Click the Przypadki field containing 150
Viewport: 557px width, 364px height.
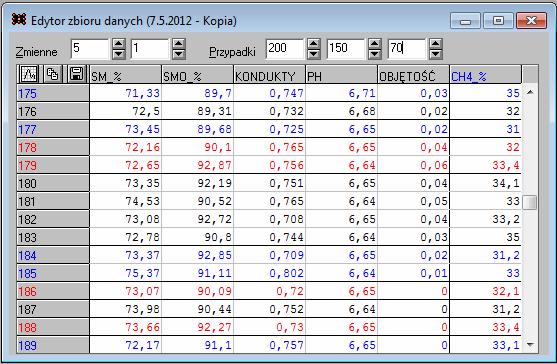(346, 49)
